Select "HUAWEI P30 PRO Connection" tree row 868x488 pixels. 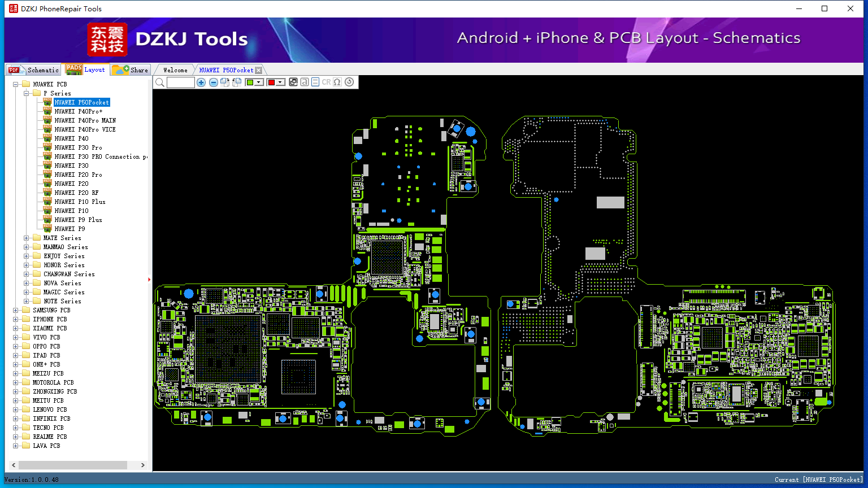[101, 156]
